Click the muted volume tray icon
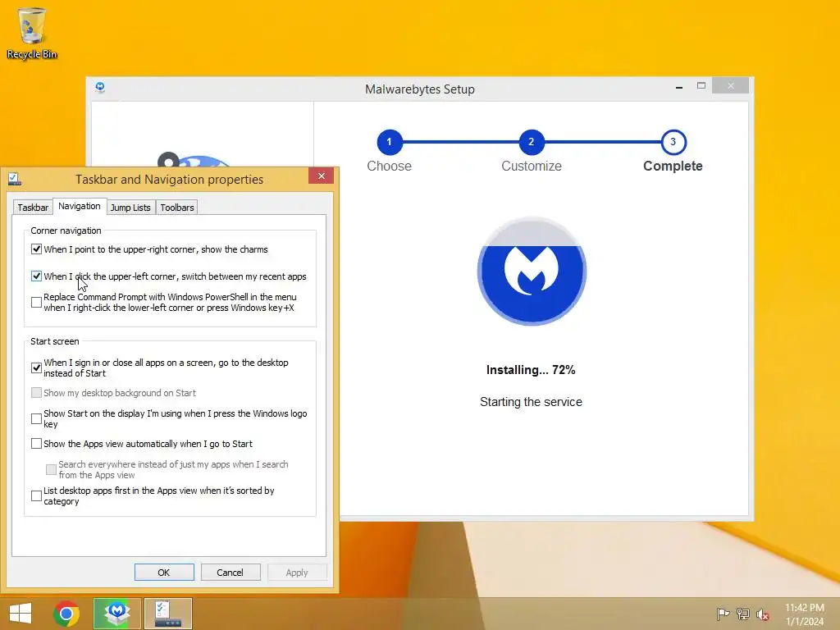The width and height of the screenshot is (840, 630). [762, 614]
